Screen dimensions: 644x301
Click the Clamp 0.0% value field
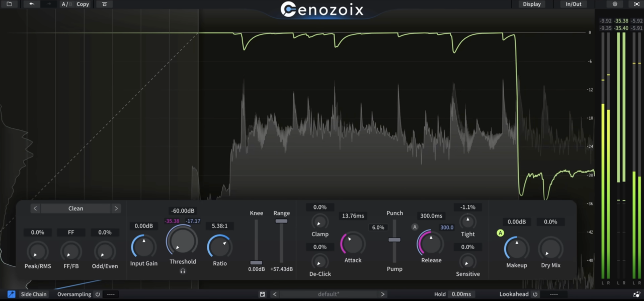[320, 207]
